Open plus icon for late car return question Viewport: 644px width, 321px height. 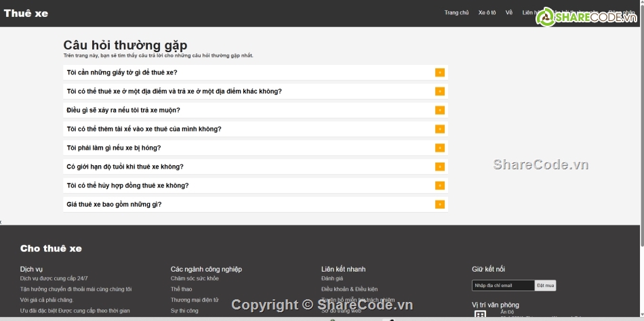439,110
